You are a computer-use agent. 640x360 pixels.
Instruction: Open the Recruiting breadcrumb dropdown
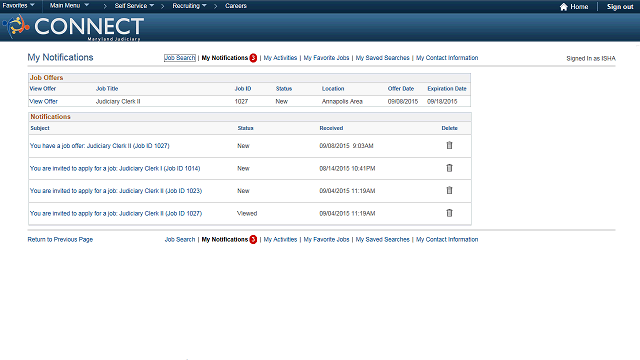[x=189, y=6]
